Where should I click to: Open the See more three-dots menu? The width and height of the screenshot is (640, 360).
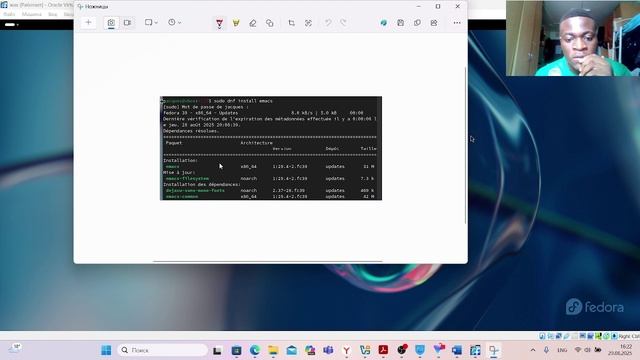[457, 23]
